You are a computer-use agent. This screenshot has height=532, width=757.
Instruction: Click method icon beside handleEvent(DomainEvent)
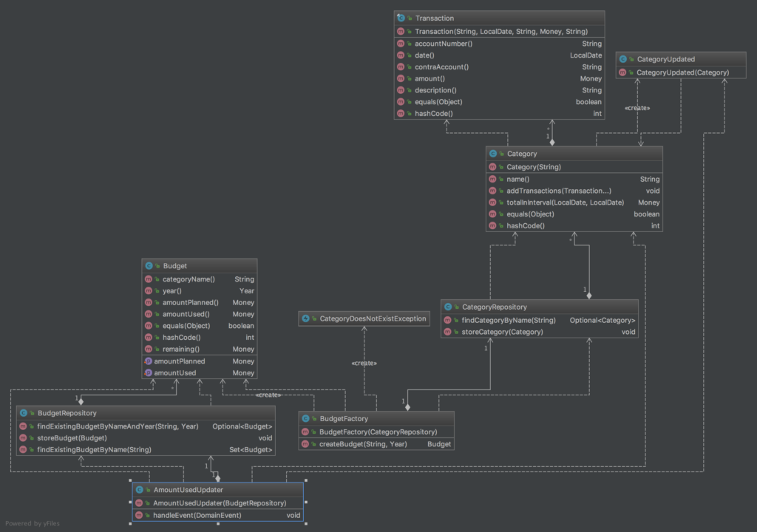139,515
